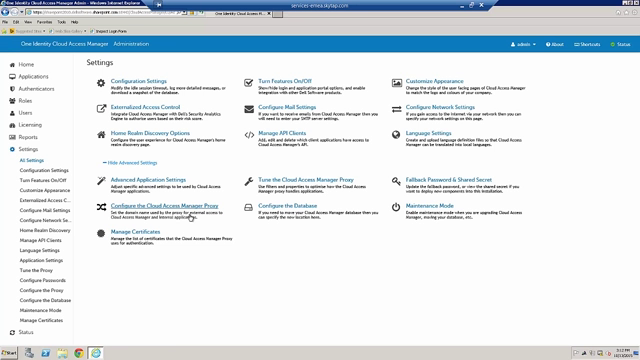Image resolution: width=640 pixels, height=360 pixels.
Task: Click Shortcuts in the header bar
Action: tap(587, 44)
